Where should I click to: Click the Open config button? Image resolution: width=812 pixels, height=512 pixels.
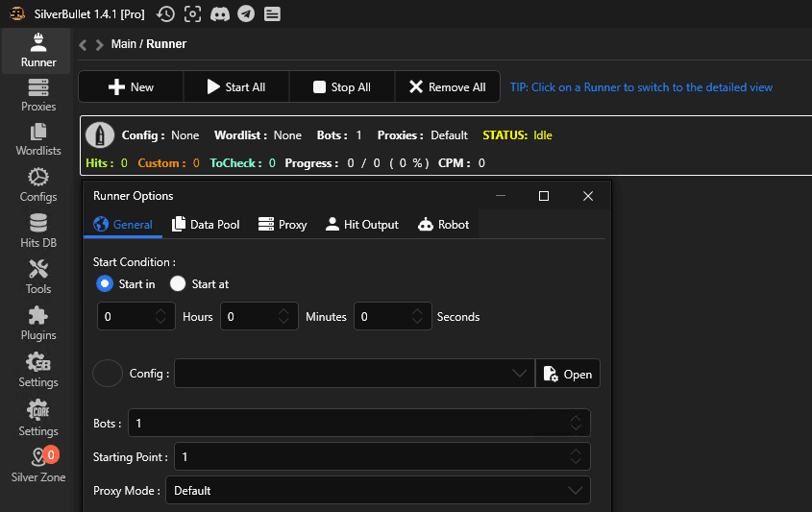pos(568,374)
